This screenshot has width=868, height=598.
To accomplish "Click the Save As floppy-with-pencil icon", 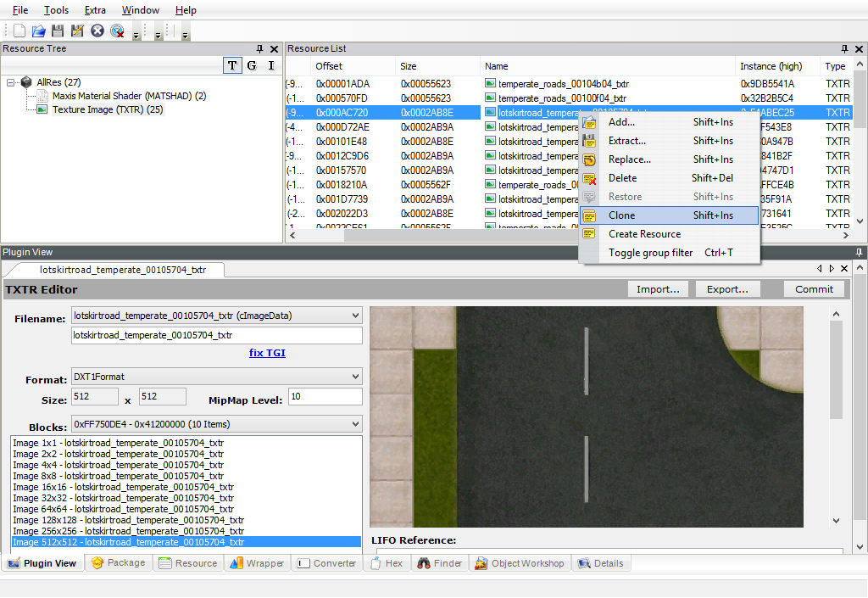I will click(77, 31).
